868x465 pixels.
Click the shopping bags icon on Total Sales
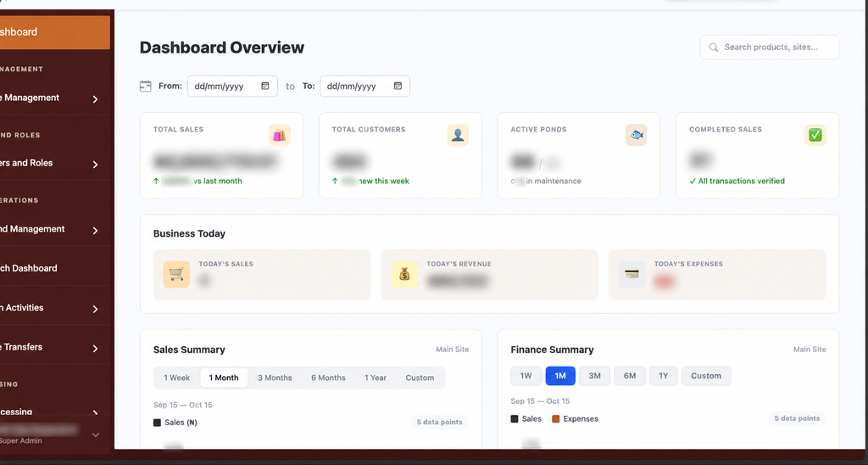pyautogui.click(x=280, y=135)
